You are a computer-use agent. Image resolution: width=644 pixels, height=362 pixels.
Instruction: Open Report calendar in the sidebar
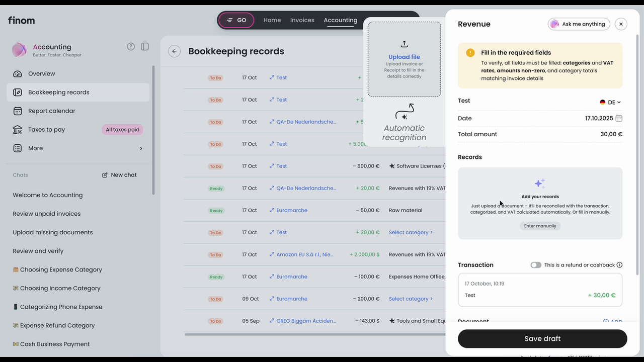(x=78, y=111)
